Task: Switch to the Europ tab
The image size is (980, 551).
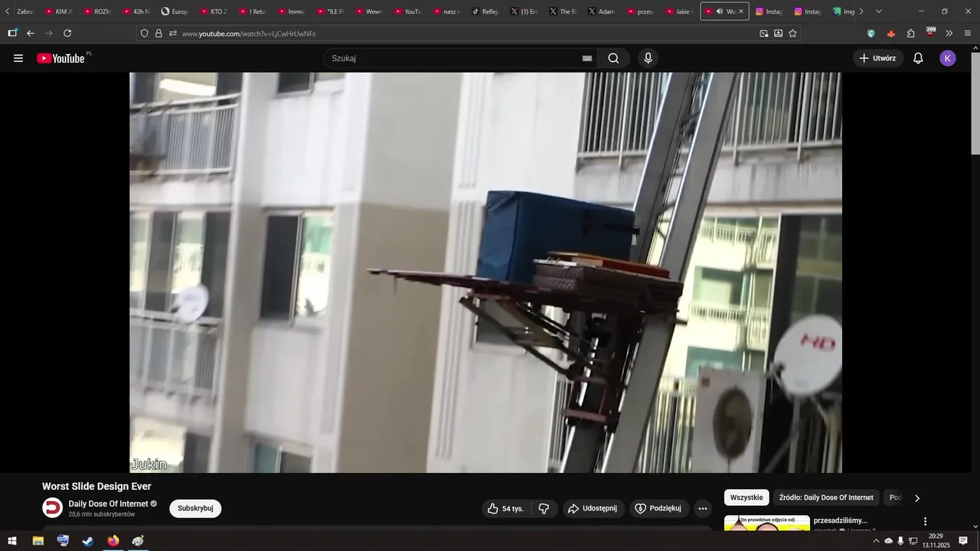Action: tap(175, 11)
